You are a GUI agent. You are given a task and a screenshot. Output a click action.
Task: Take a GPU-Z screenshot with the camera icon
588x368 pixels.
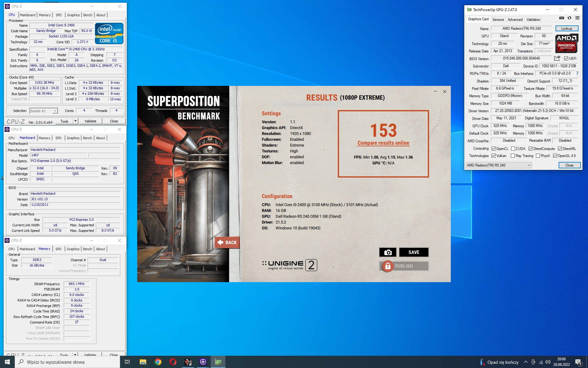[561, 18]
